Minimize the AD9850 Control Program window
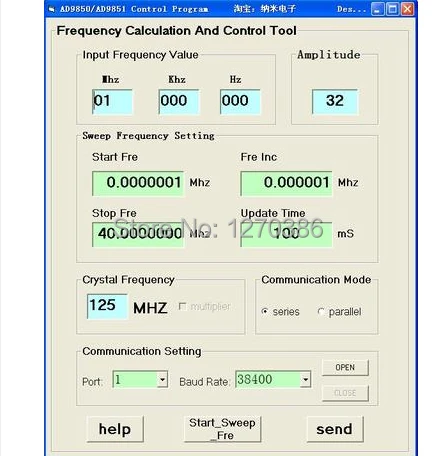435x456 pixels. coord(377,9)
